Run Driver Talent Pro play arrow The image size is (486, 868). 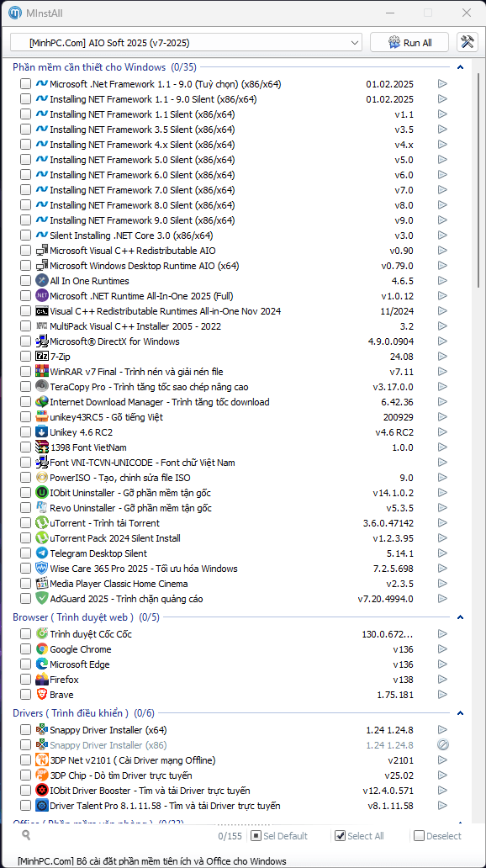pos(442,806)
